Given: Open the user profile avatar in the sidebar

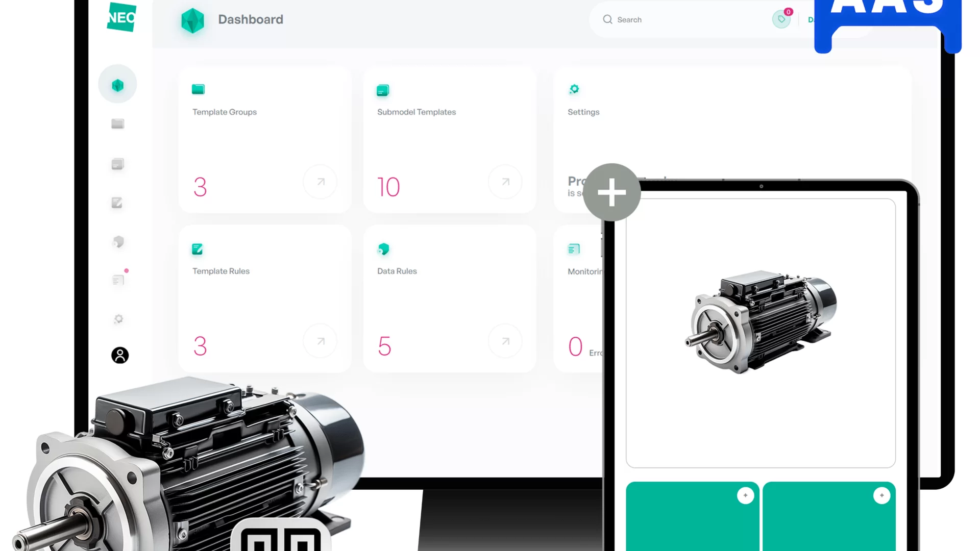Looking at the screenshot, I should tap(120, 355).
